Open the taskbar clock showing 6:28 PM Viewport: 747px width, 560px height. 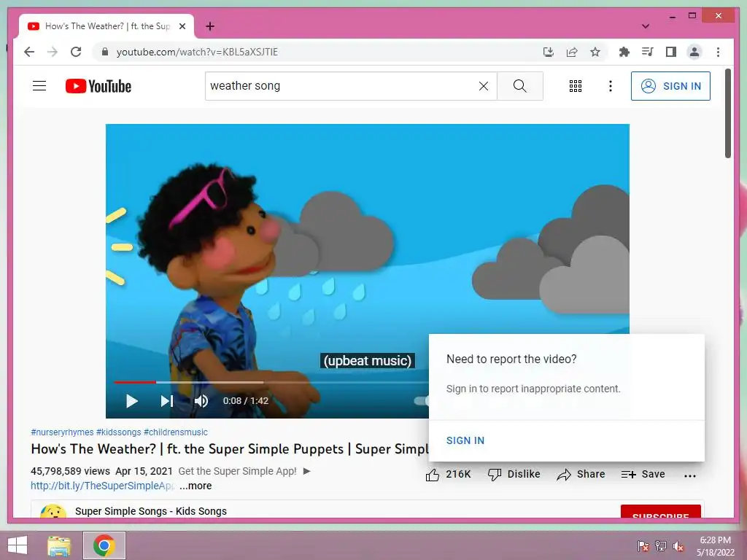[716, 546]
